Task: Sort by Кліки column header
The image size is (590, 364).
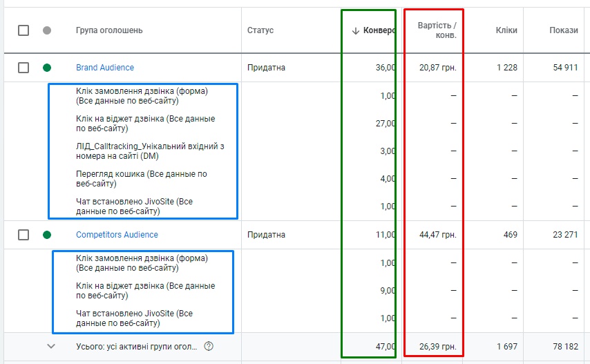Action: coord(506,30)
